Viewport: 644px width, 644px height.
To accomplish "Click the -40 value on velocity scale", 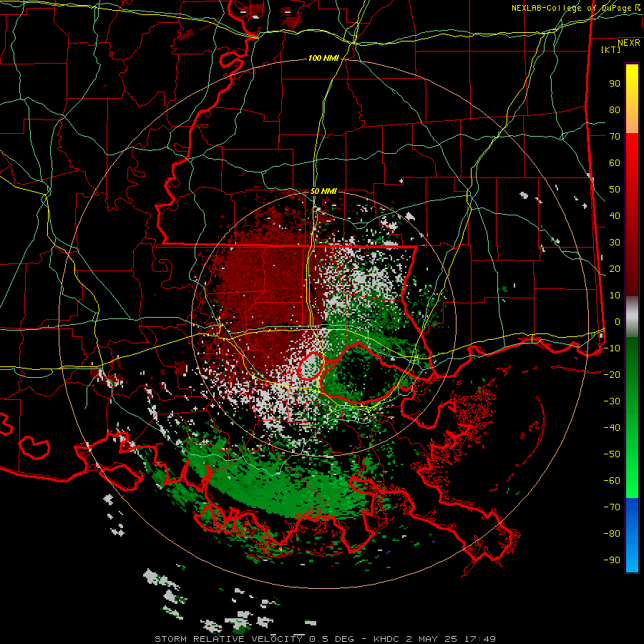I will coord(612,428).
